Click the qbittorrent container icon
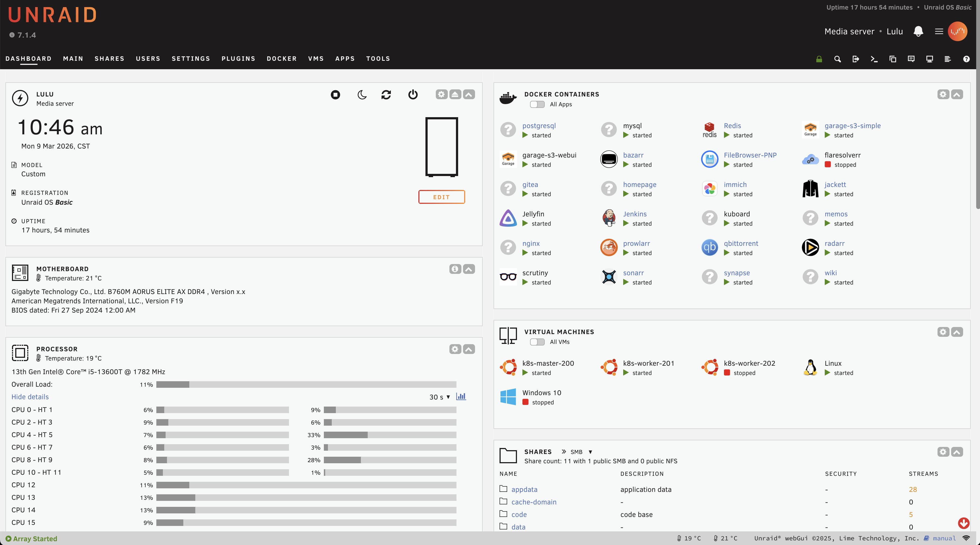Image resolution: width=980 pixels, height=545 pixels. (709, 247)
